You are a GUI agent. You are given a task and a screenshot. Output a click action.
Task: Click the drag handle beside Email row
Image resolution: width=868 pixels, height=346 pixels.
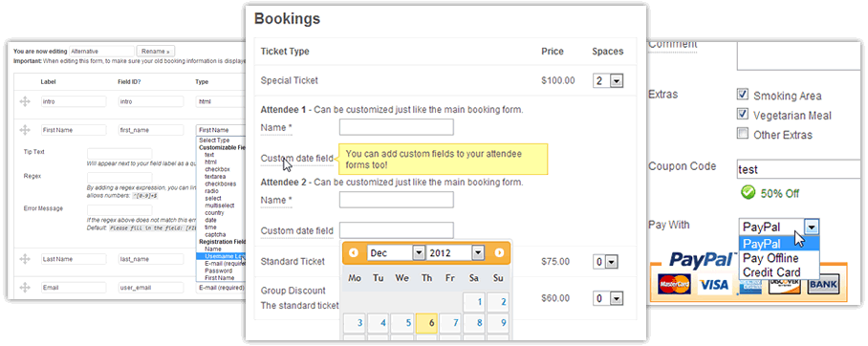click(24, 288)
